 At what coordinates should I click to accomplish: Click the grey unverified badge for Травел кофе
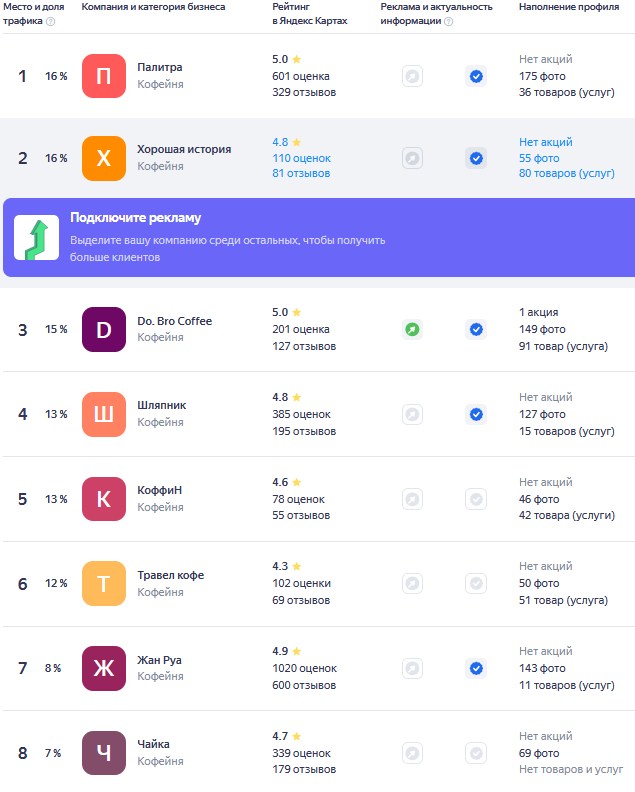(476, 583)
